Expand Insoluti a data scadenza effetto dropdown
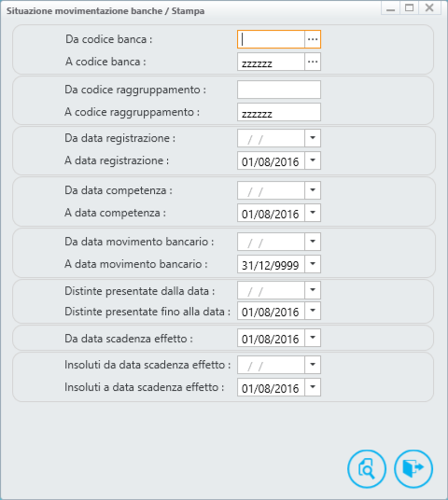Image resolution: width=448 pixels, height=500 pixels. [x=313, y=387]
